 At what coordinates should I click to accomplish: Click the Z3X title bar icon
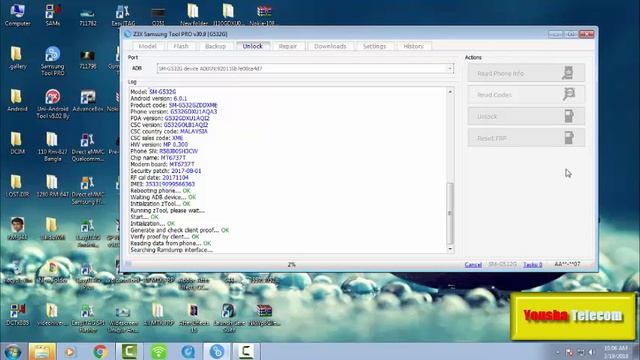[128, 34]
